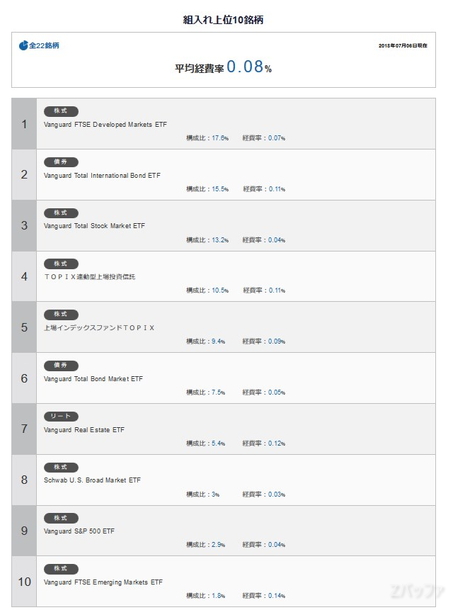Open 上場インデックスファンドTOPIX fund name
The width and height of the screenshot is (453, 610).
(99, 328)
